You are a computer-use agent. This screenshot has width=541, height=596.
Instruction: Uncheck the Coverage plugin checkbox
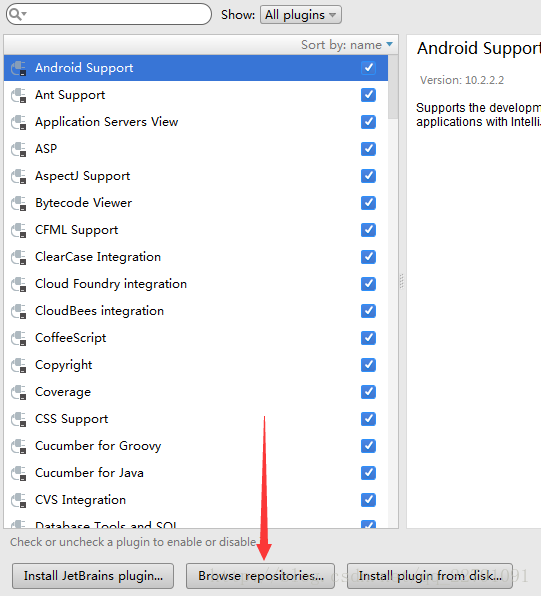(368, 392)
